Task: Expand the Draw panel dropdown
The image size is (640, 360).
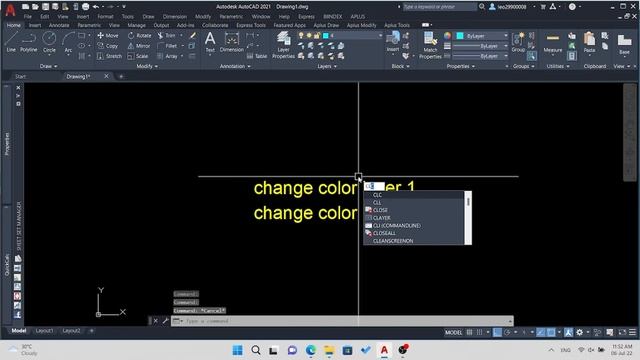Action: [x=49, y=66]
